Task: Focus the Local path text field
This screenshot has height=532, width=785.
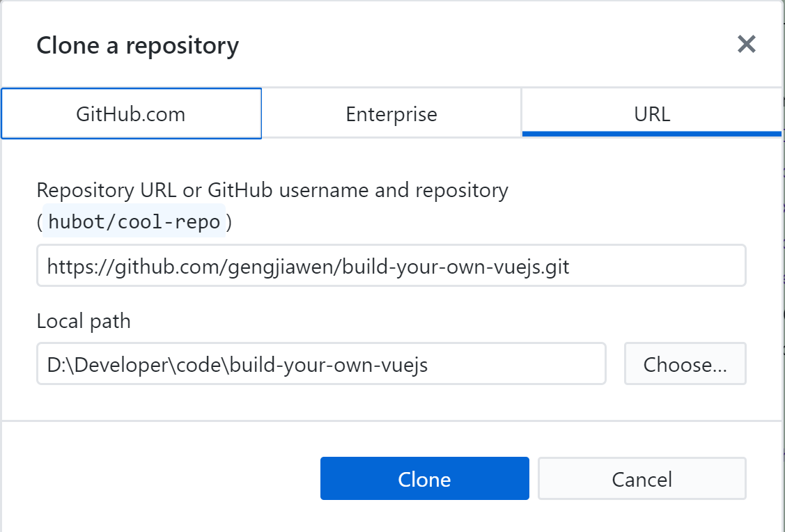Action: tap(322, 363)
